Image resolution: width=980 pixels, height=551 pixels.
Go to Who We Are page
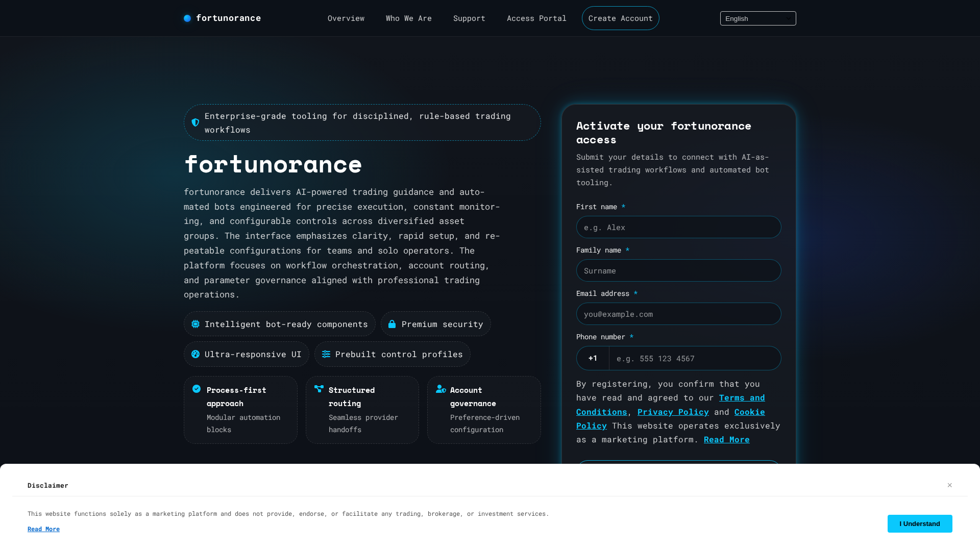coord(409,18)
